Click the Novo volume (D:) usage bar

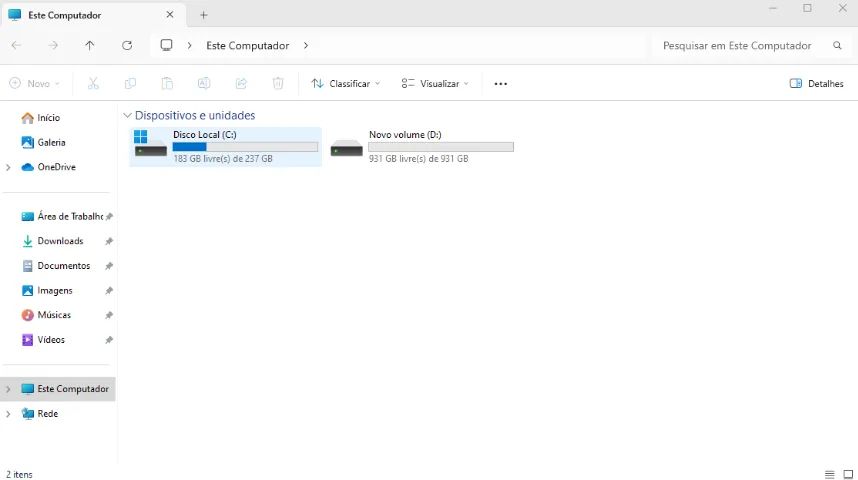click(441, 147)
